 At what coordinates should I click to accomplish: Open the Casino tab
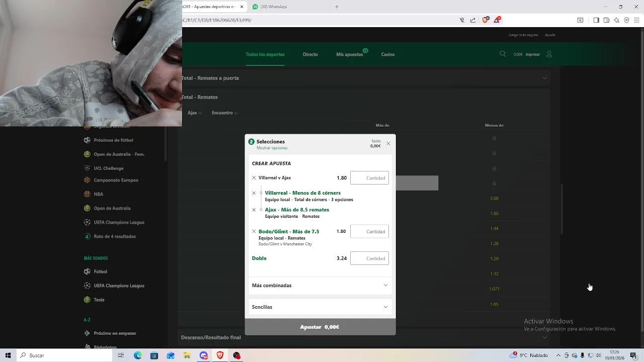pos(388,54)
